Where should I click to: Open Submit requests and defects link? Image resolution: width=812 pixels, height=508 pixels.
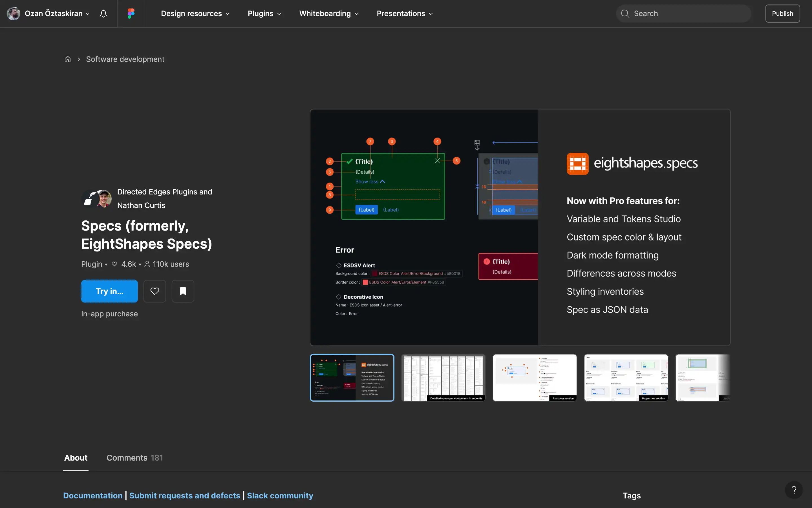click(185, 496)
